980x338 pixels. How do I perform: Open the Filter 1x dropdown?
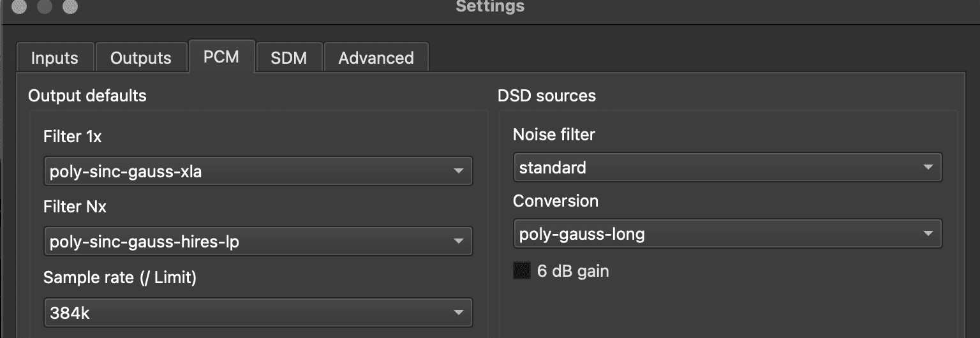(258, 172)
